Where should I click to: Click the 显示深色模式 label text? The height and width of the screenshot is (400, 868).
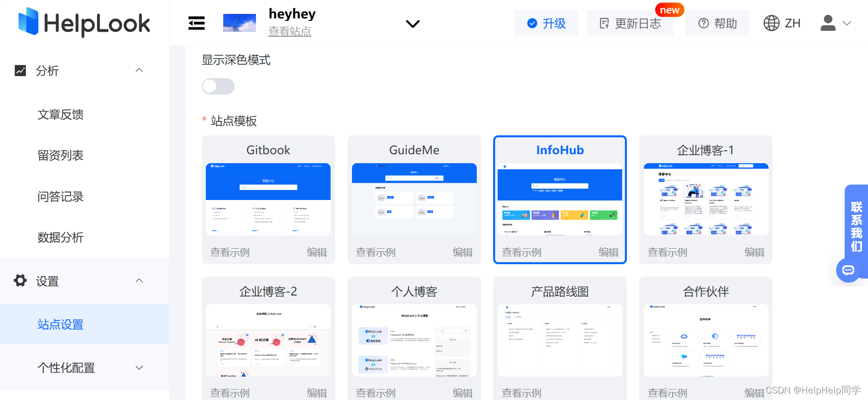coord(236,60)
